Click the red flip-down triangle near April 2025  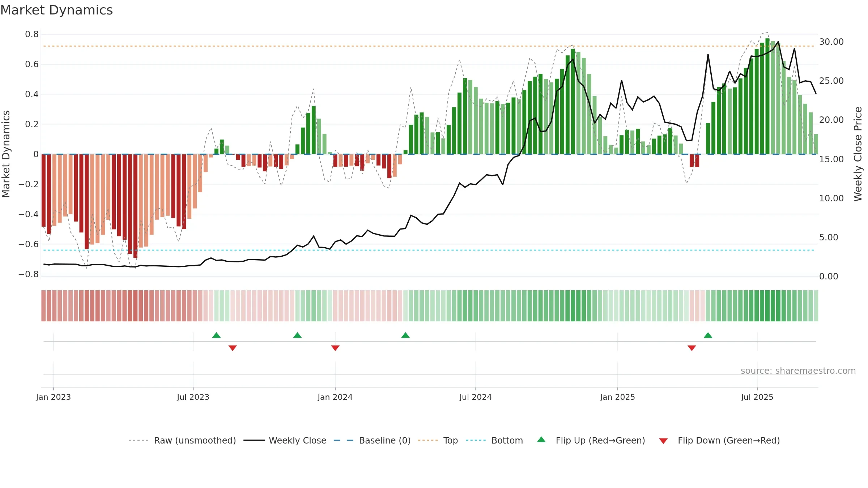point(692,348)
